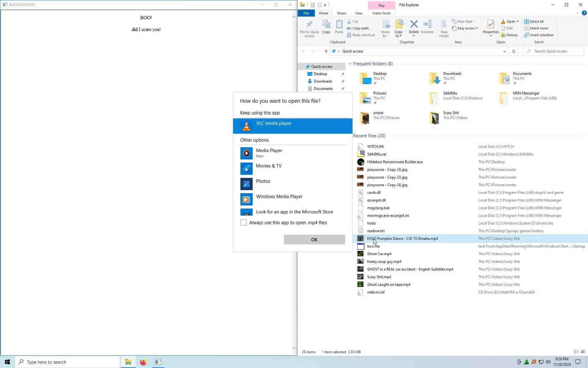Choose Windows Media Player from the app list
The width and height of the screenshot is (588, 368).
point(279,197)
